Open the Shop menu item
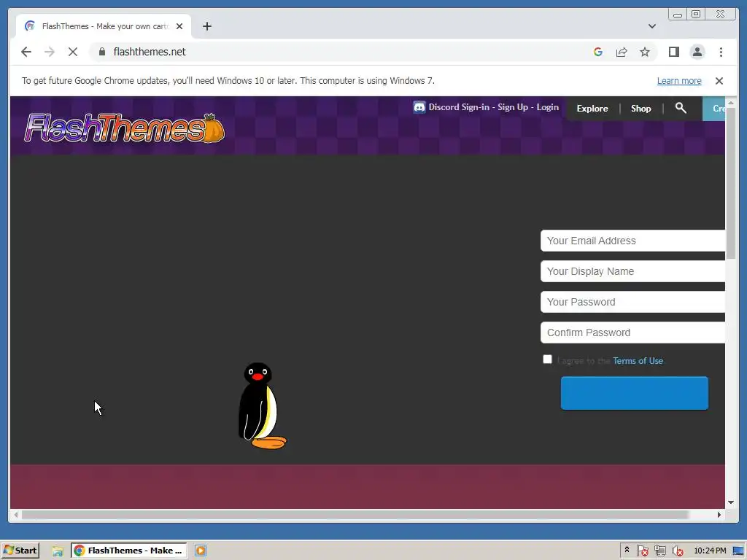This screenshot has height=560, width=747. pyautogui.click(x=640, y=109)
